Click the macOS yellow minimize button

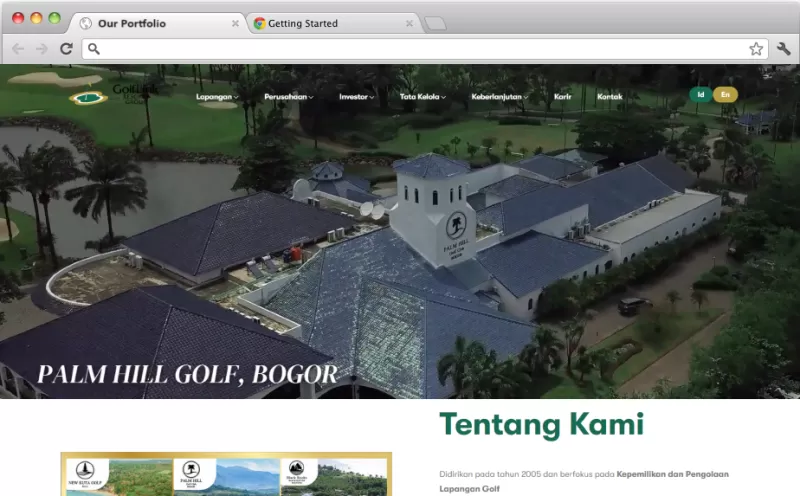coord(36,18)
